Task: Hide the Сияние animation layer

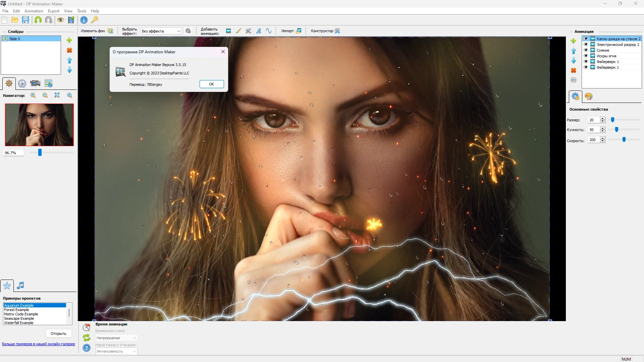Action: (586, 50)
